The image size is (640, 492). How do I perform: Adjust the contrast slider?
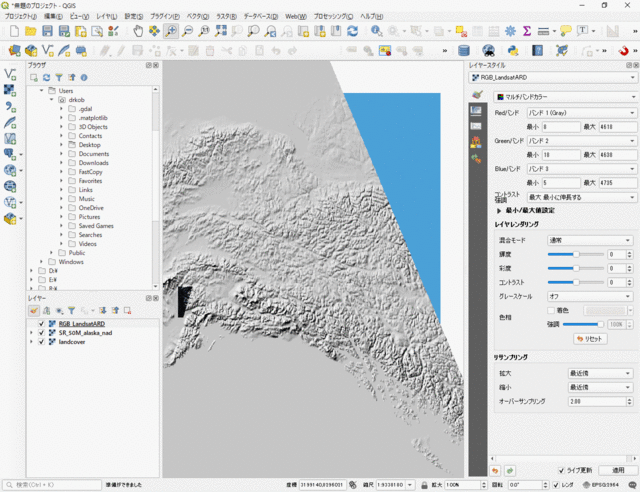click(576, 282)
